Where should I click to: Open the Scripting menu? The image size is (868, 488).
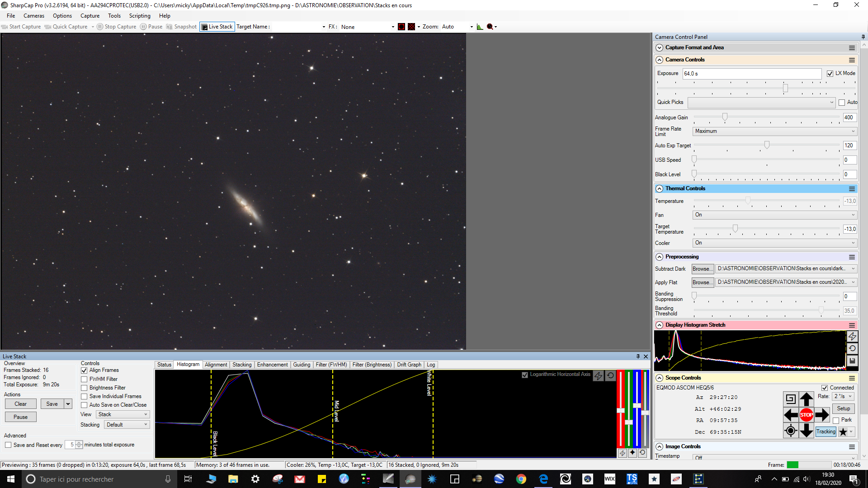(139, 16)
